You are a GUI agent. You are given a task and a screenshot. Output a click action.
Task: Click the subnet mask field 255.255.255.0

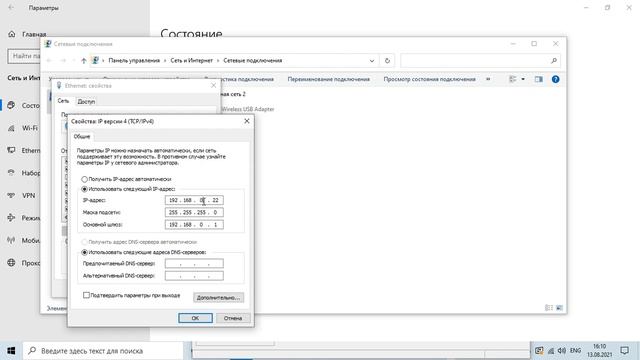point(194,212)
